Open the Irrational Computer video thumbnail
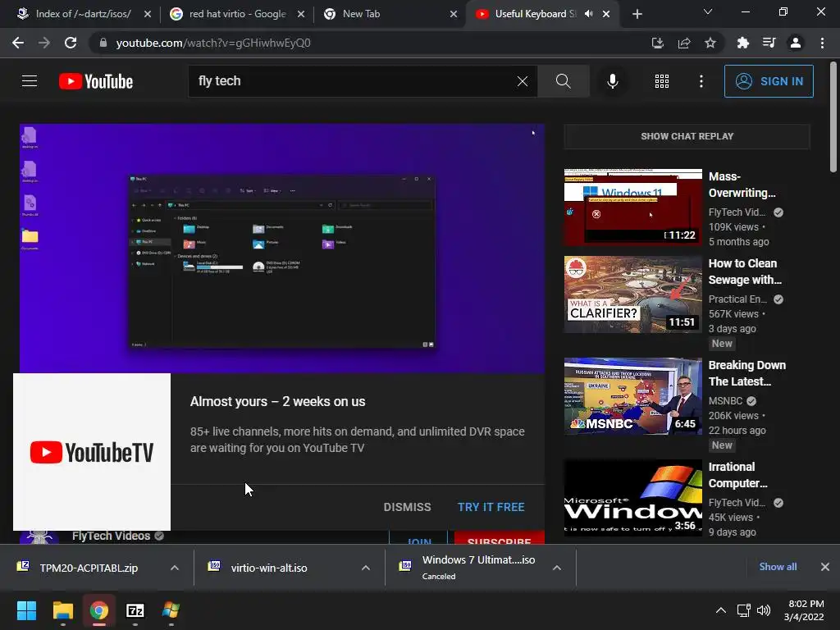The width and height of the screenshot is (840, 630). [632, 498]
